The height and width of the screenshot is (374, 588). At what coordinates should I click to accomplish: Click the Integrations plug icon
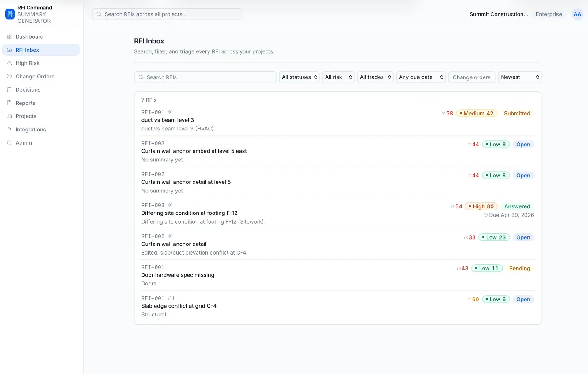[x=9, y=129]
